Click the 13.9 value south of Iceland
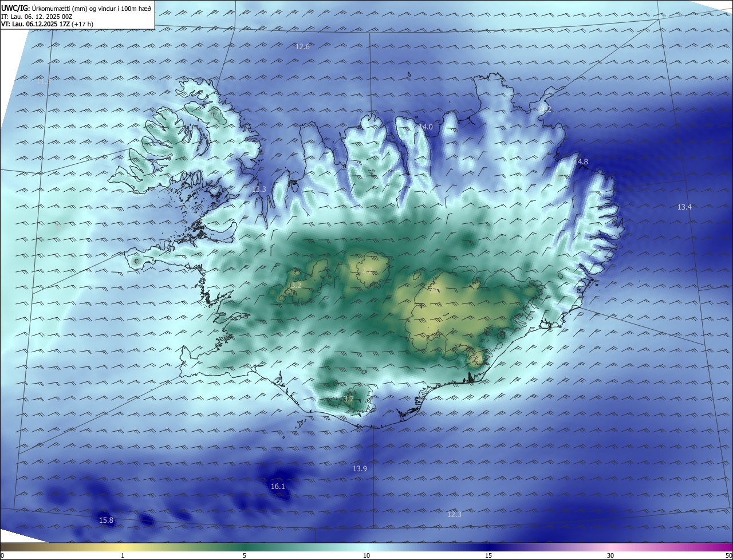Viewport: 733px width, 560px height. [360, 469]
